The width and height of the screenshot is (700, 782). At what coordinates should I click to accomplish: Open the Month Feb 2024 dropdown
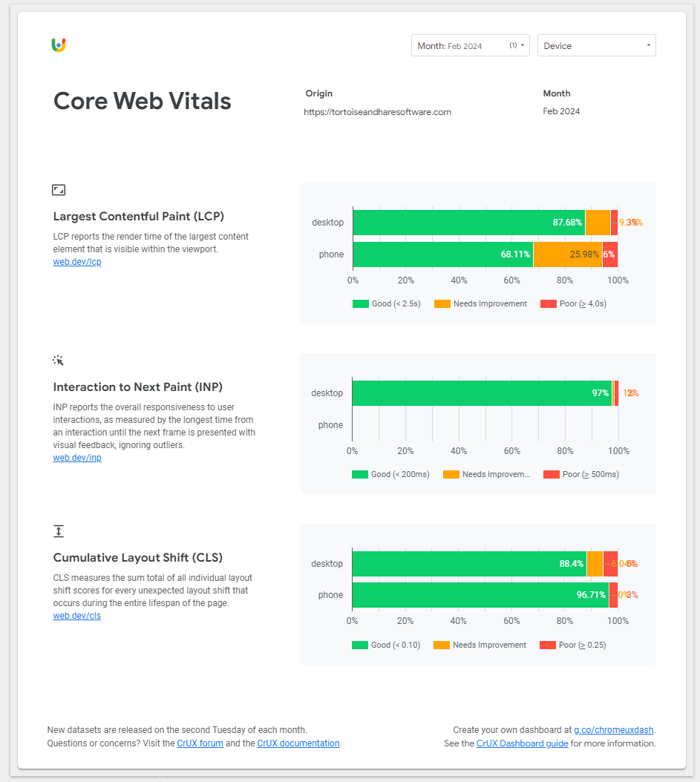[470, 46]
